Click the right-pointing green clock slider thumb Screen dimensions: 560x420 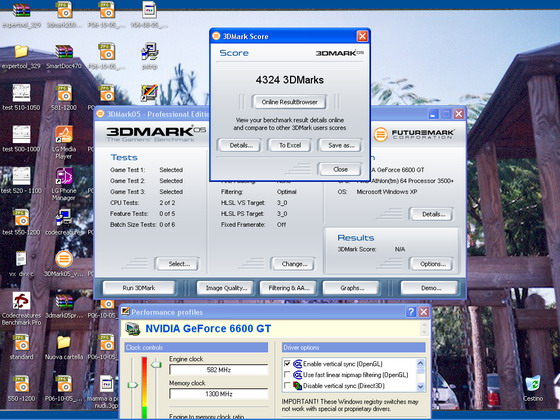132,385
